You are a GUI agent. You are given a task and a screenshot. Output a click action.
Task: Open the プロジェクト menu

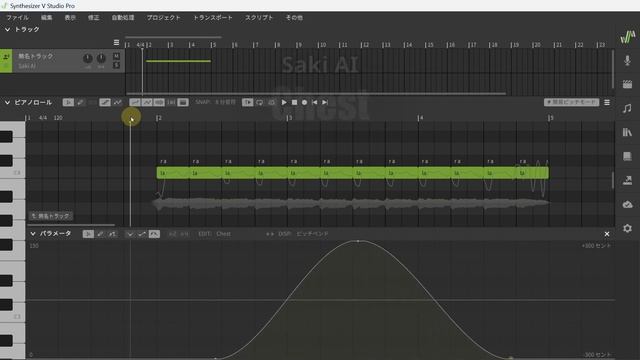pos(164,18)
